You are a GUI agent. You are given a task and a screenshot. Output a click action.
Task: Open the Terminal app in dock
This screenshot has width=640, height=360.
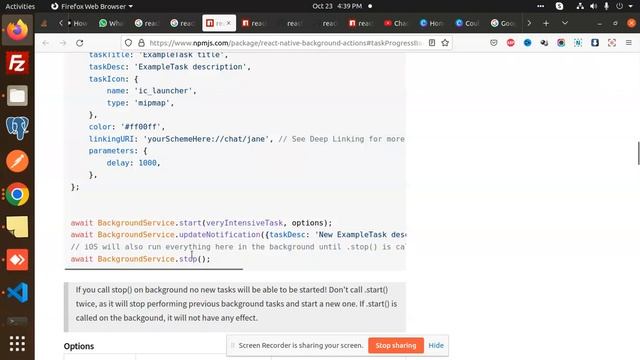coord(17,321)
